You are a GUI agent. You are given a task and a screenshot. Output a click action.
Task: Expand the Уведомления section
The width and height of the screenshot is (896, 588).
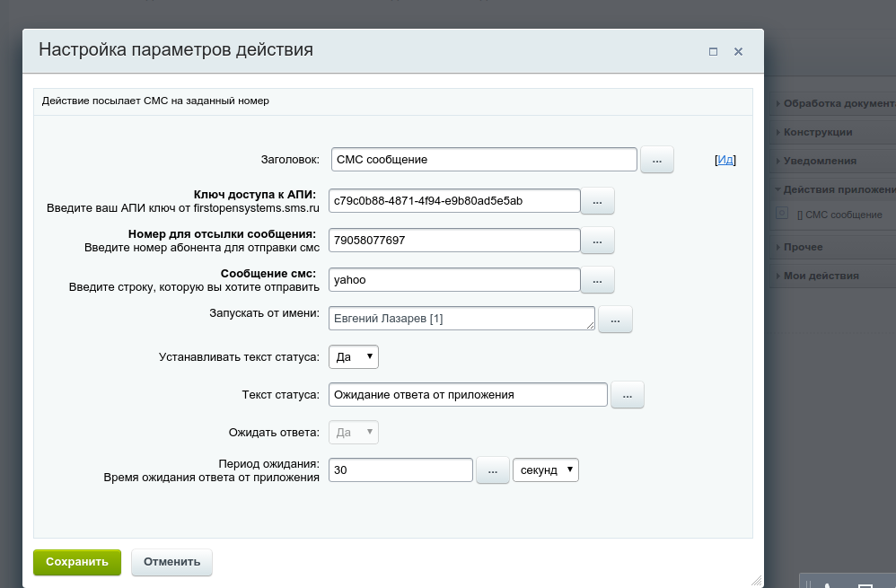(819, 161)
